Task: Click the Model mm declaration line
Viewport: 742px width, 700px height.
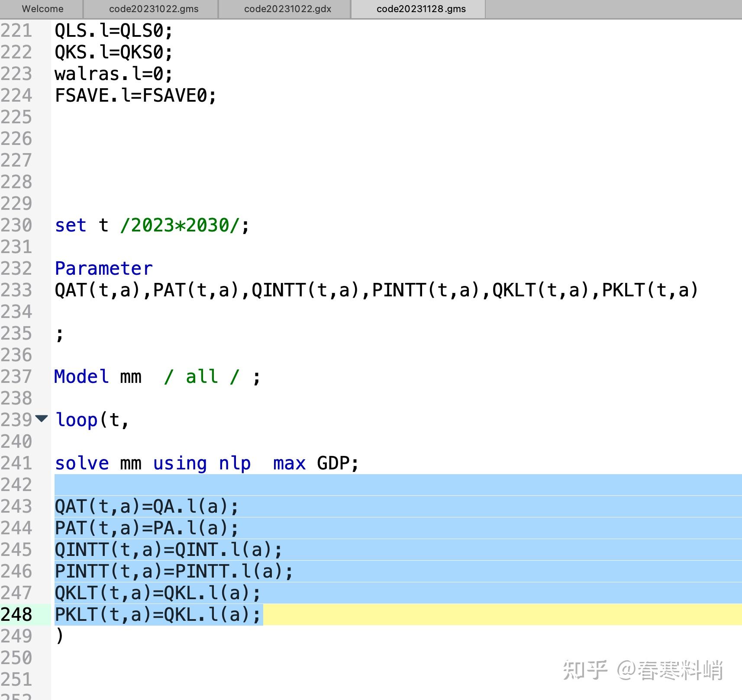Action: (130, 376)
